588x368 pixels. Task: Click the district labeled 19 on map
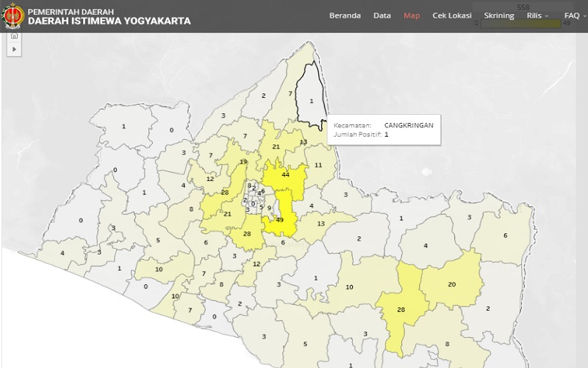243,160
